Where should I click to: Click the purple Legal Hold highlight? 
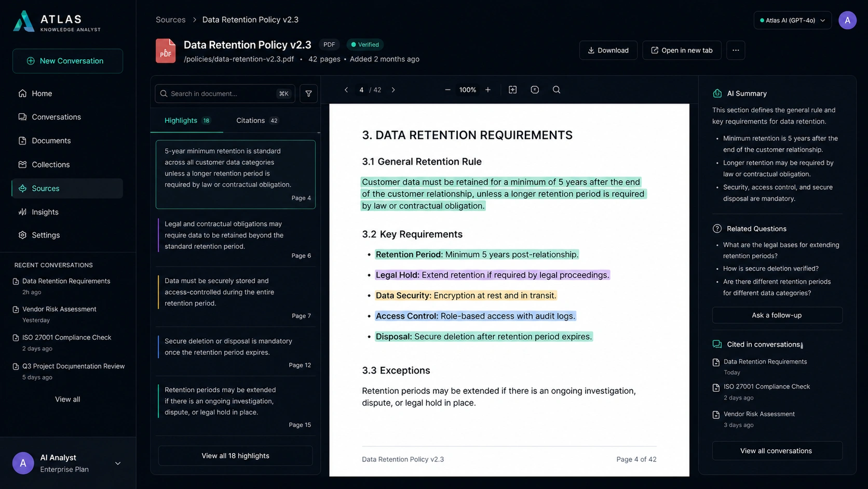coord(492,275)
